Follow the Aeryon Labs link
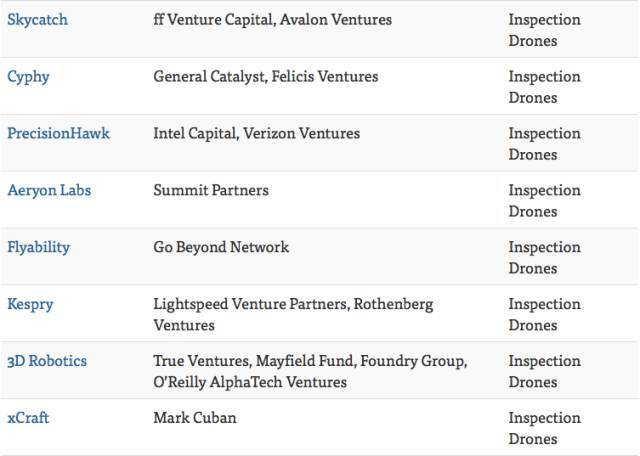The width and height of the screenshot is (640, 456). [x=49, y=190]
